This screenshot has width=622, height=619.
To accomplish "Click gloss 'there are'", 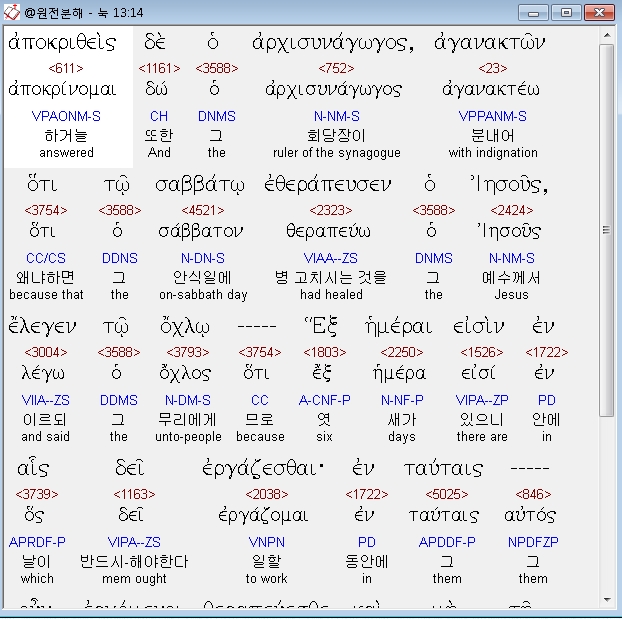I will [x=482, y=436].
